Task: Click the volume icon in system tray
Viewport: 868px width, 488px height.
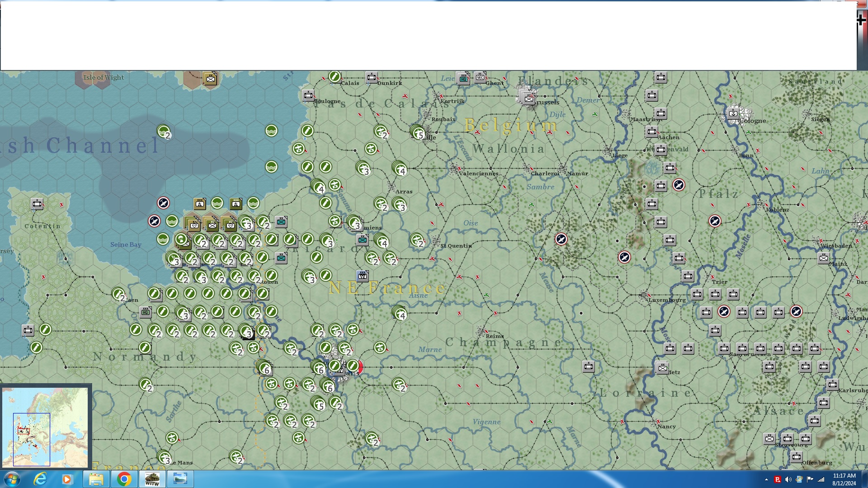Action: [788, 479]
